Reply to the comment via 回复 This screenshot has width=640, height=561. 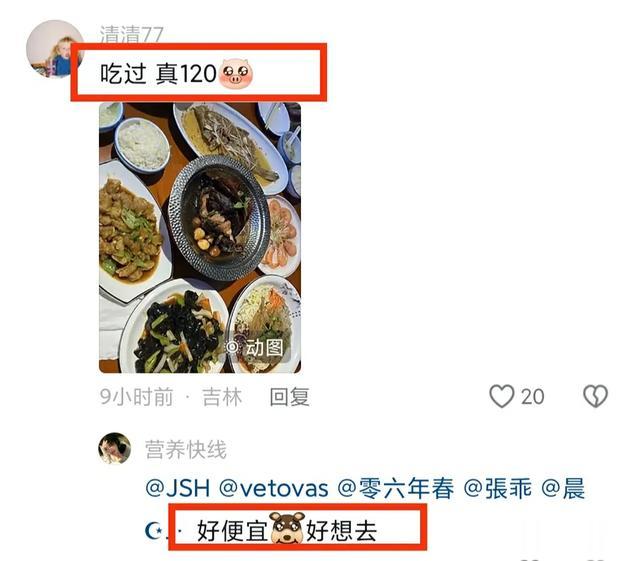tap(289, 396)
